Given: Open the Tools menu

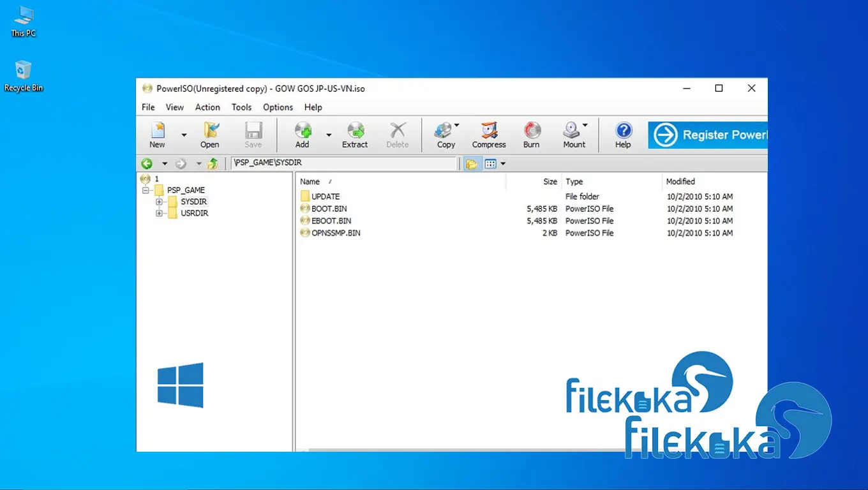Looking at the screenshot, I should 241,107.
